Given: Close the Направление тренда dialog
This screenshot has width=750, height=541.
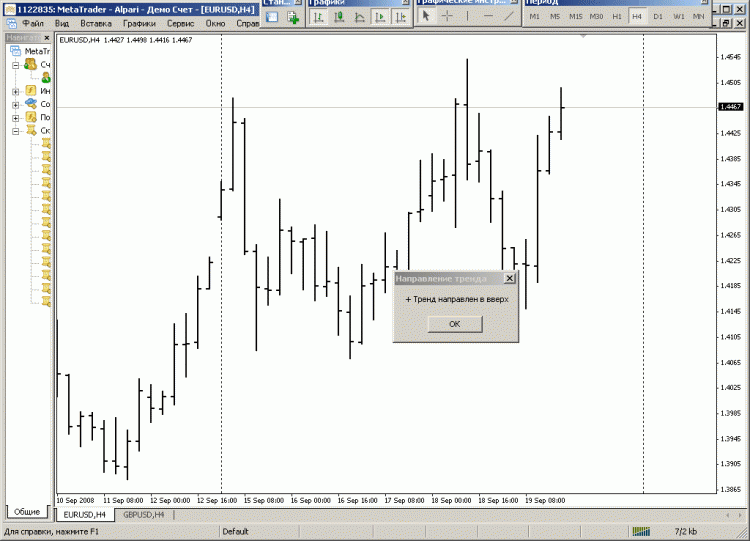Looking at the screenshot, I should point(509,278).
